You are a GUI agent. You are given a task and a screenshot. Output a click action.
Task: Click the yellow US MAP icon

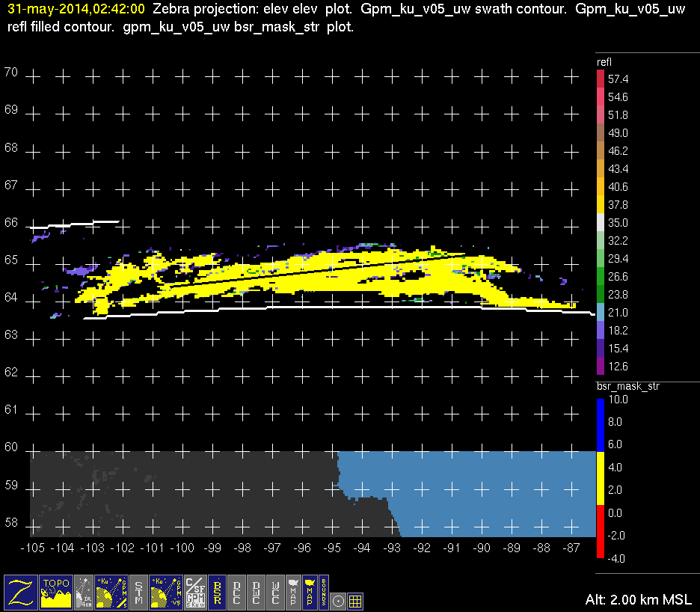coord(309,593)
